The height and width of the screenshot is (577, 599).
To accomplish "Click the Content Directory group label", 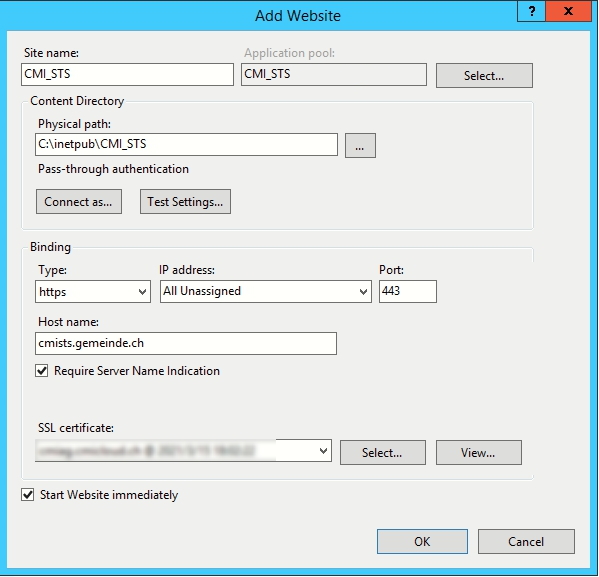I will pos(77,101).
